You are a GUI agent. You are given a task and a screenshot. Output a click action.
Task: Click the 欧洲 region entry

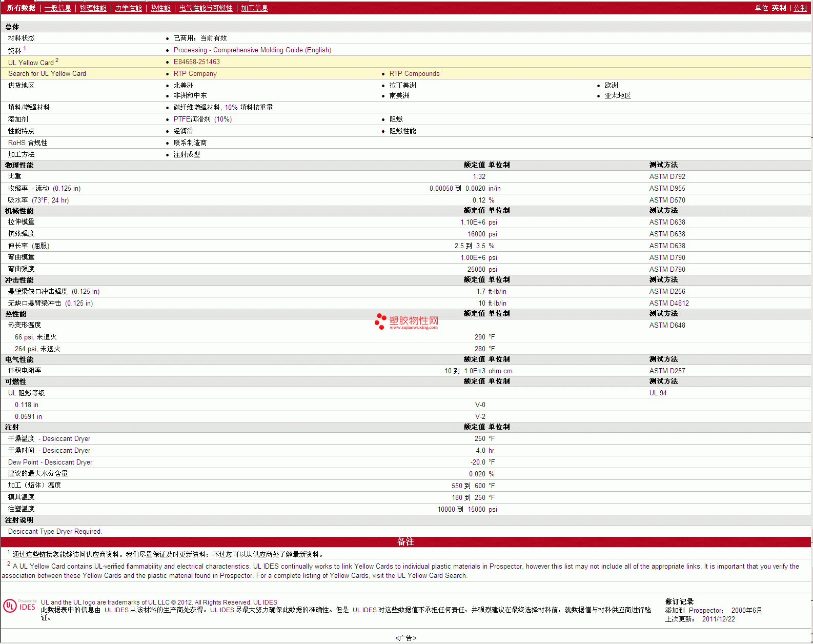[x=611, y=85]
